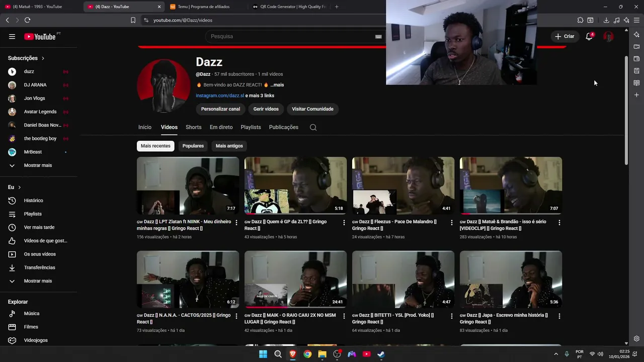Open options for N.A.N.A. CACTOS video
The width and height of the screenshot is (644, 362).
[x=236, y=316]
